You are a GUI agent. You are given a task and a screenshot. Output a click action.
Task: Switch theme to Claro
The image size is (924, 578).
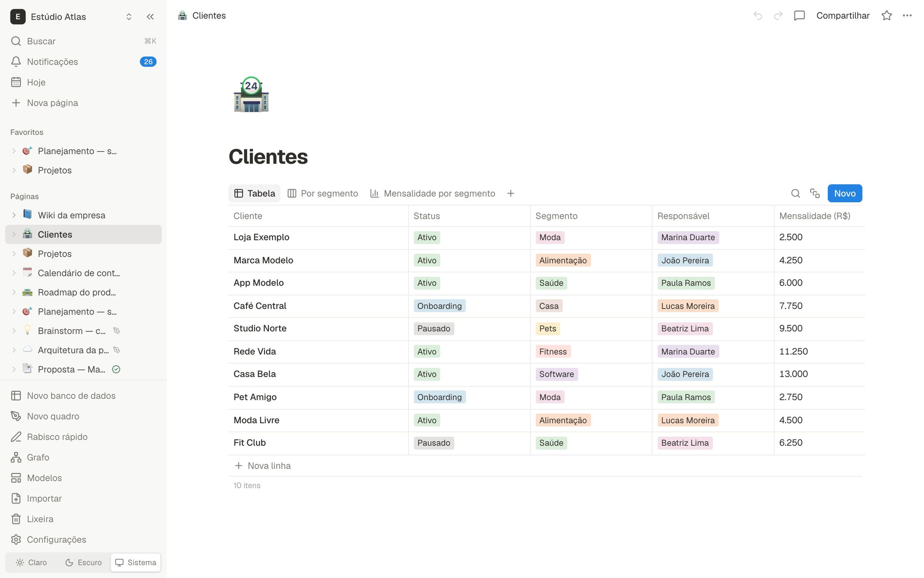31,562
